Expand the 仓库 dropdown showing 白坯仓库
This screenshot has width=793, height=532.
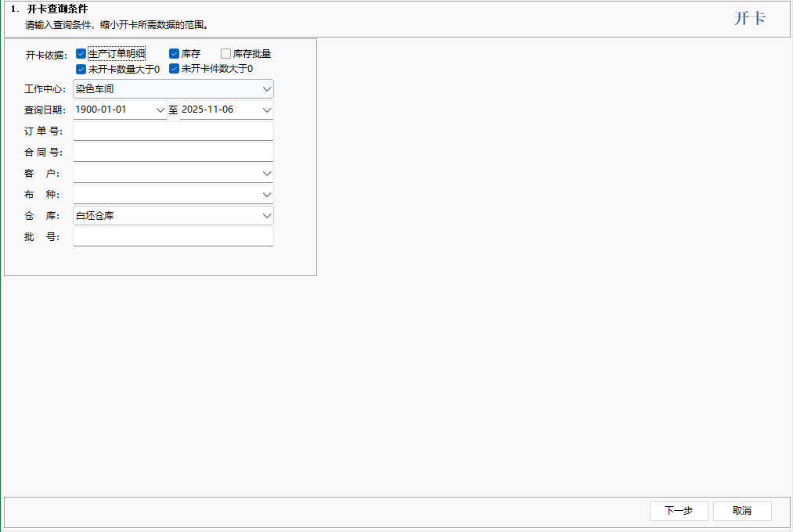(267, 216)
